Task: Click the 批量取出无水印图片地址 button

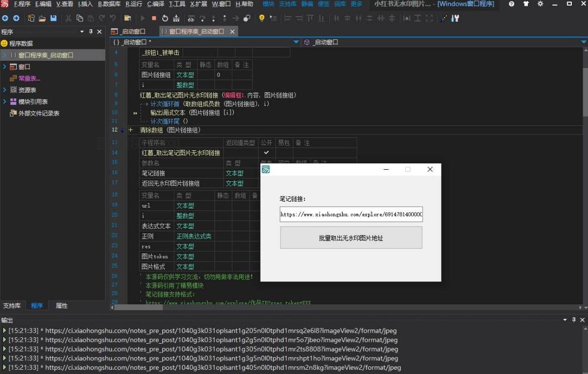Action: click(x=351, y=238)
